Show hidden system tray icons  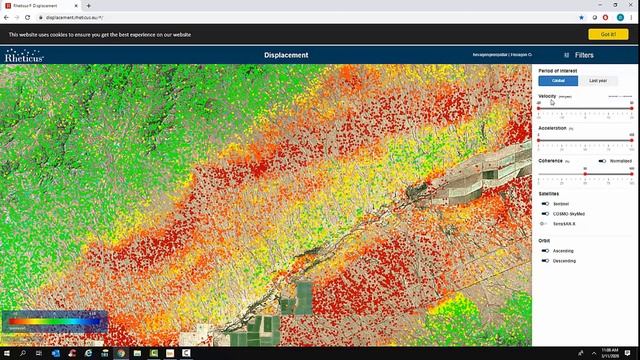(x=594, y=353)
